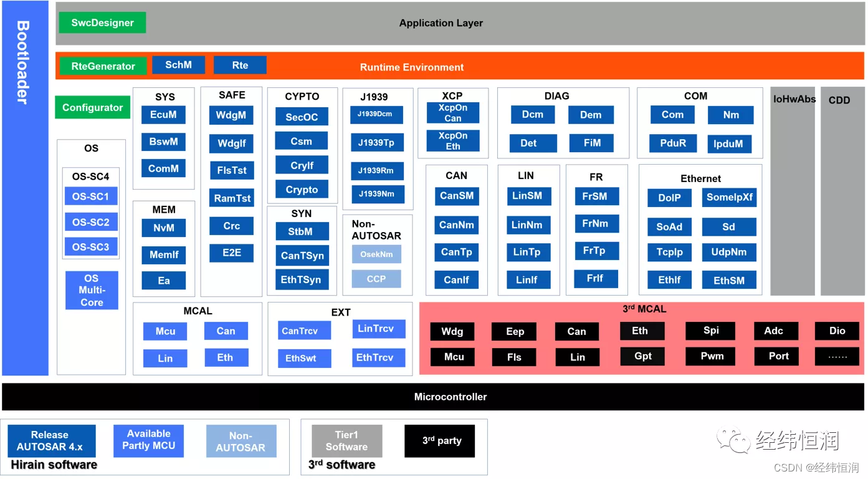Open the XcpOnCan block
This screenshot has width=868, height=479.
tap(452, 112)
